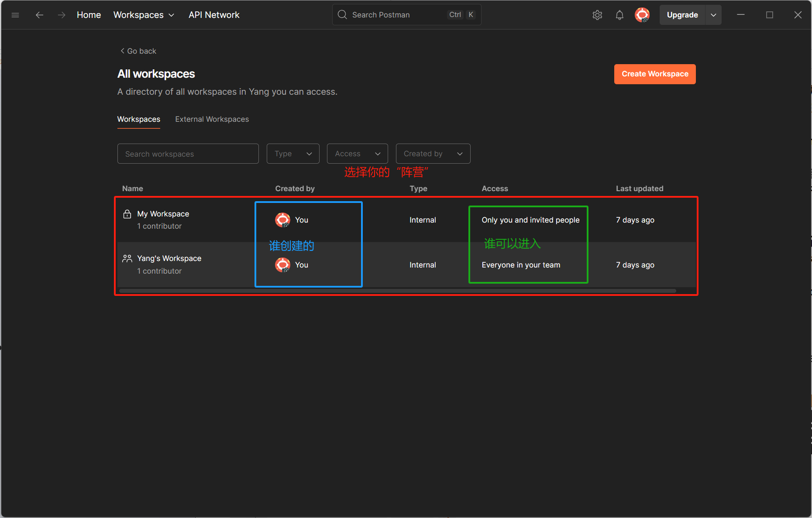Click '7 days ago' in Yang's Workspace row

[635, 265]
